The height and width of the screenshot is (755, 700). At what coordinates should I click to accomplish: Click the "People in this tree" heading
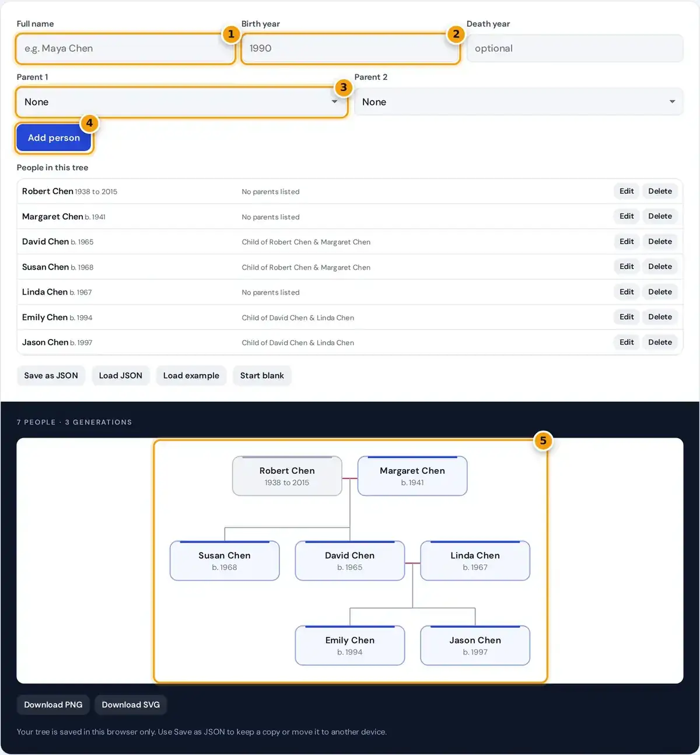tap(52, 167)
